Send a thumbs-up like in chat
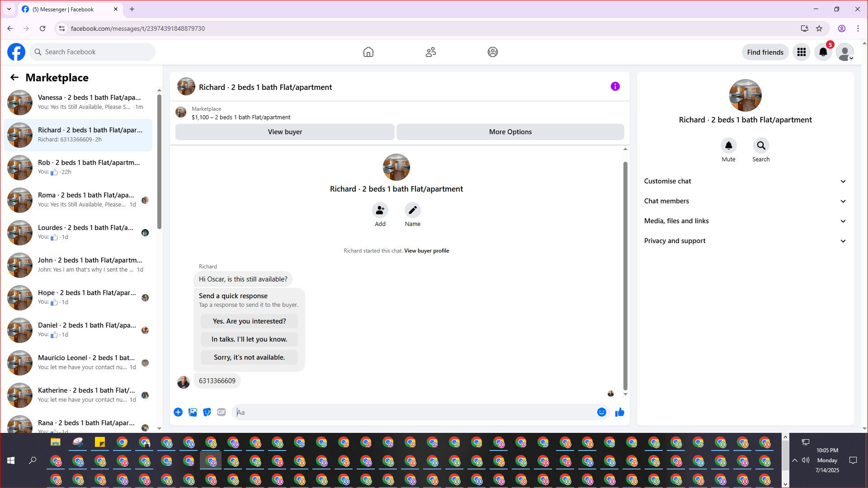 tap(619, 412)
